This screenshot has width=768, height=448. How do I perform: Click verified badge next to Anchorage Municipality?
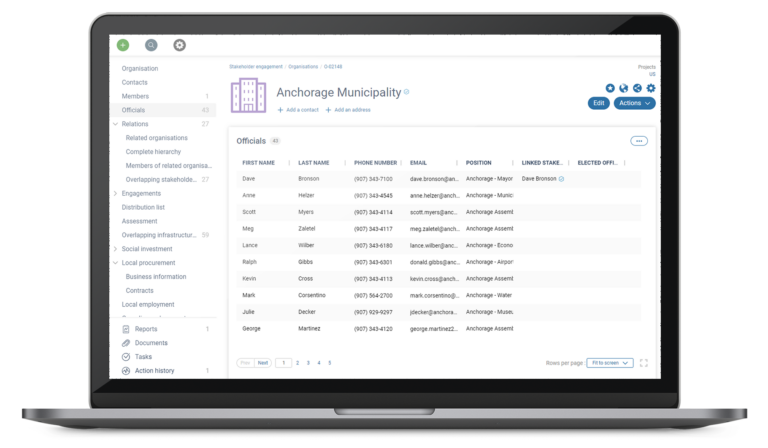(x=407, y=92)
